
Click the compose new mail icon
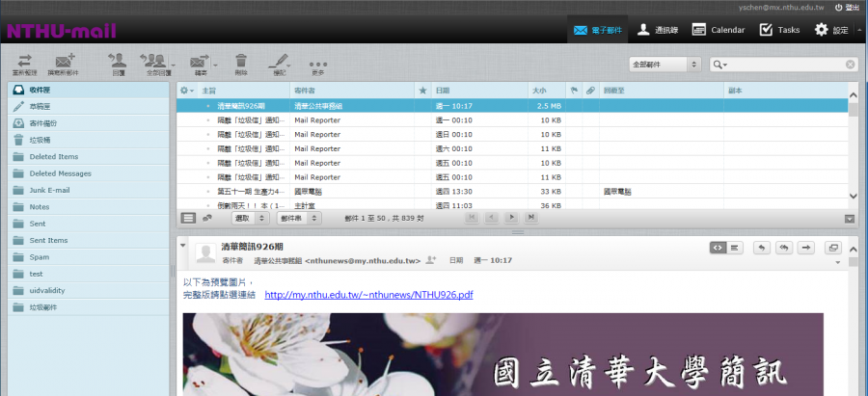pyautogui.click(x=65, y=61)
